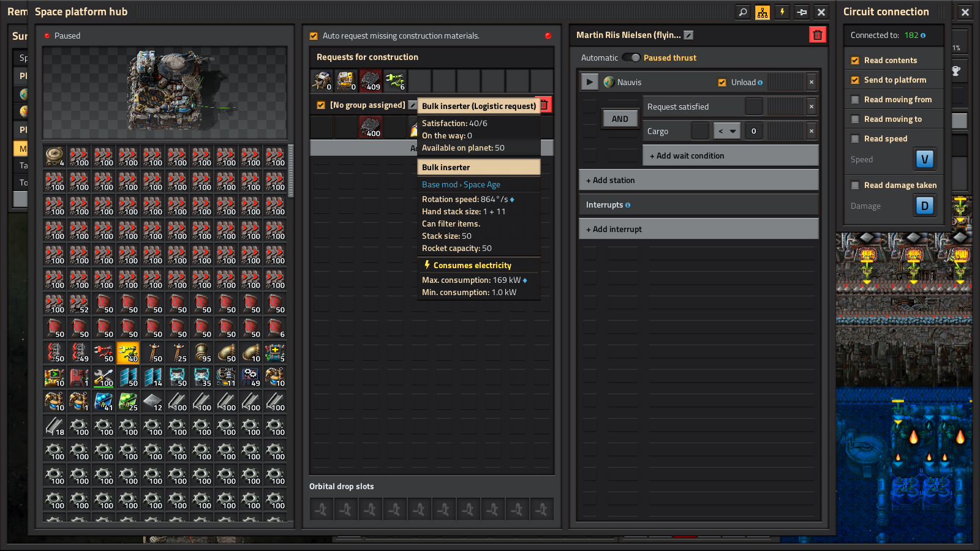Image resolution: width=980 pixels, height=551 pixels.
Task: Pick the blue processing unit stack of 41
Action: [104, 402]
